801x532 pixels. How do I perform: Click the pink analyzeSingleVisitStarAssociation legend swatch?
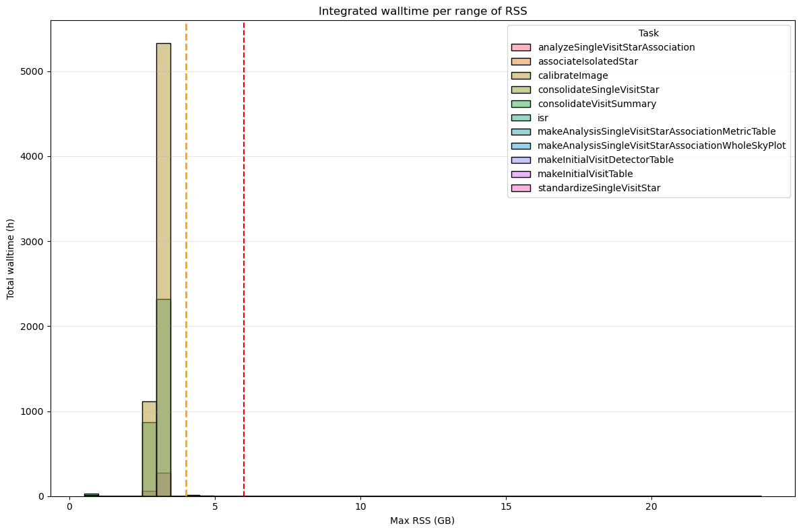pyautogui.click(x=523, y=47)
